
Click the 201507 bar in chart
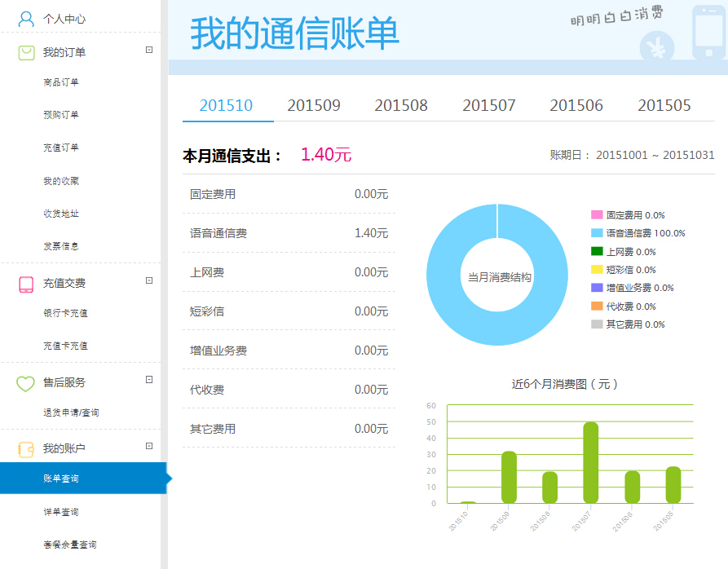point(590,462)
